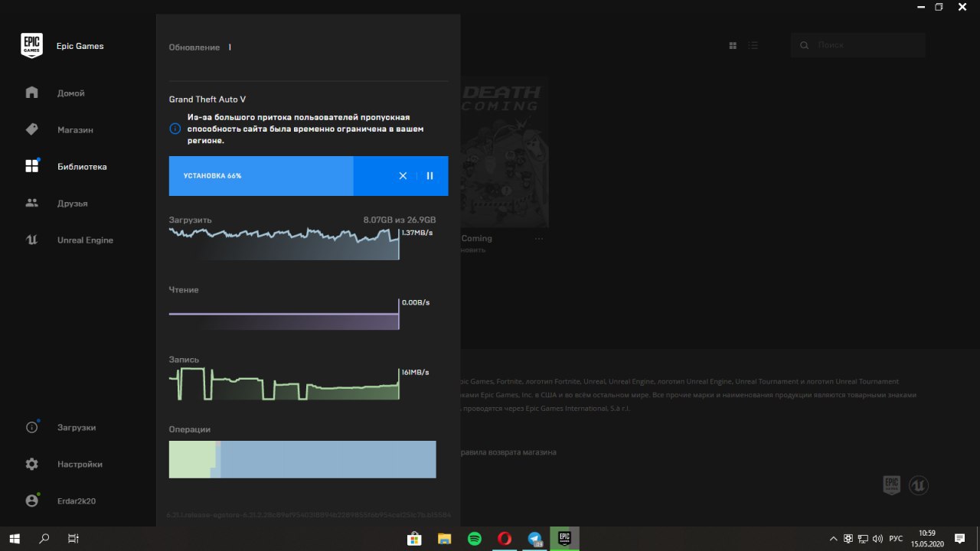Screen dimensions: 980x551
Task: Open the Death Coming game thumbnail
Action: pyautogui.click(x=505, y=152)
